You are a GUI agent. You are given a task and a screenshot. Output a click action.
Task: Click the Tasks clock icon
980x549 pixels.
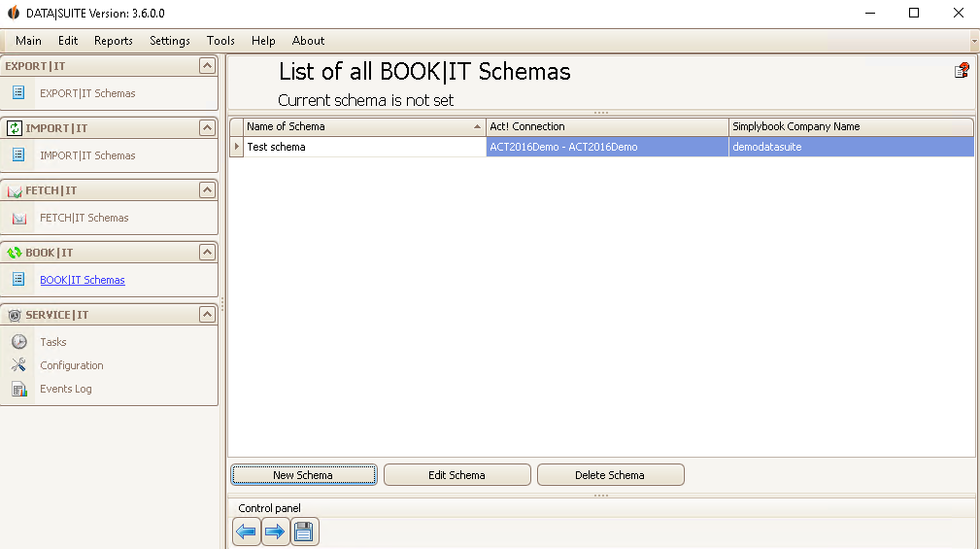pos(19,341)
